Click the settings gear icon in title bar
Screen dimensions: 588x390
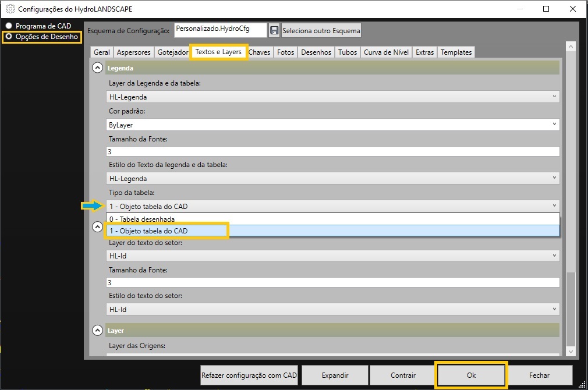point(10,9)
